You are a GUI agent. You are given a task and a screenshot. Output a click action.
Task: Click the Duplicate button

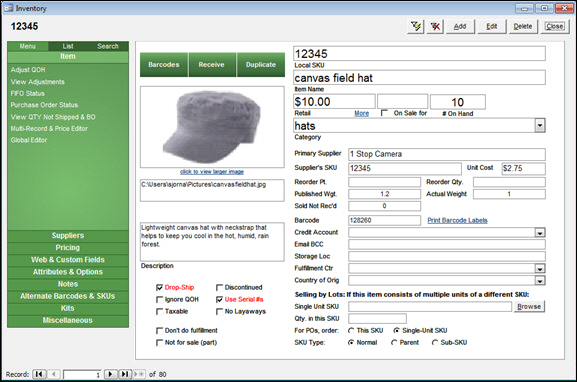pos(261,65)
